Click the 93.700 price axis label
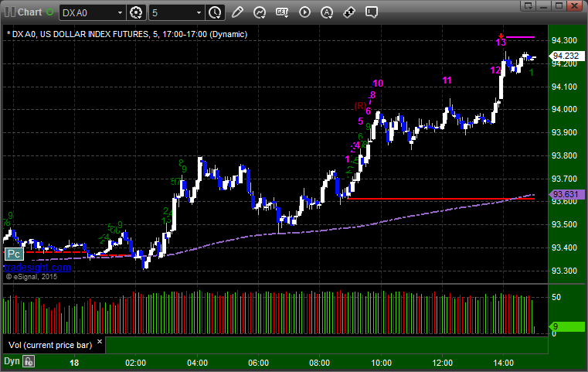588x372 pixels. click(x=564, y=179)
